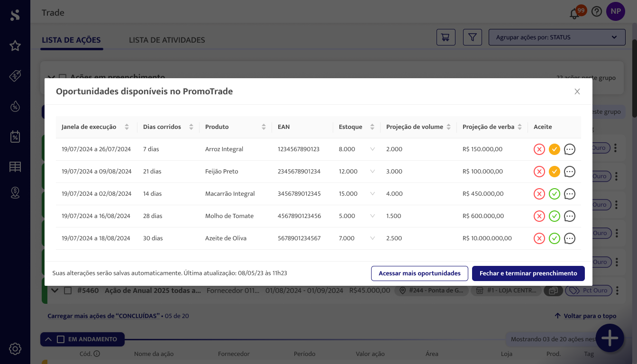Viewport: 637px width, 364px height.
Task: Click the Cód. info icon
Action: [x=97, y=354]
